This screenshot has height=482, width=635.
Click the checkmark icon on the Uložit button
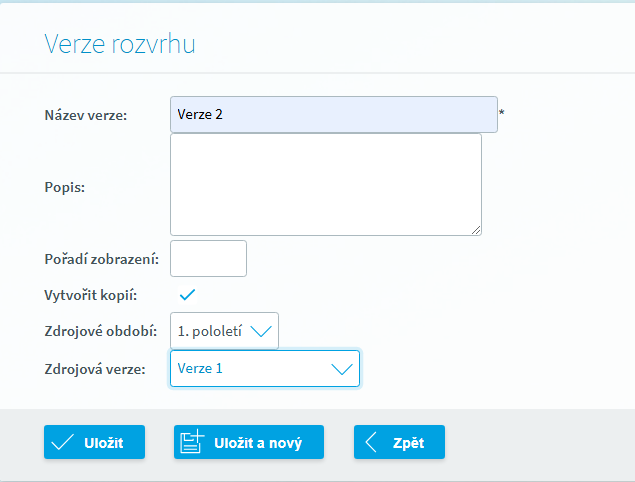pos(63,442)
